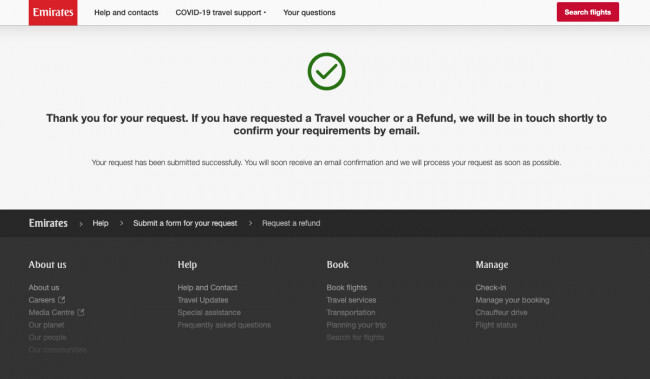
Task: Expand COVID-19 travel support dropdown
Action: 221,13
